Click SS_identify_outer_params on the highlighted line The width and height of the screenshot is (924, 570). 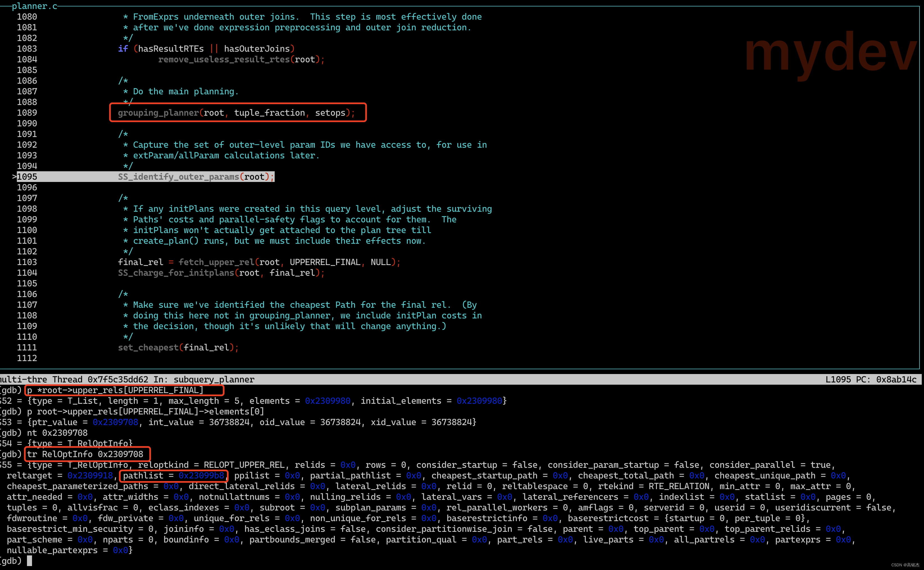pos(178,177)
